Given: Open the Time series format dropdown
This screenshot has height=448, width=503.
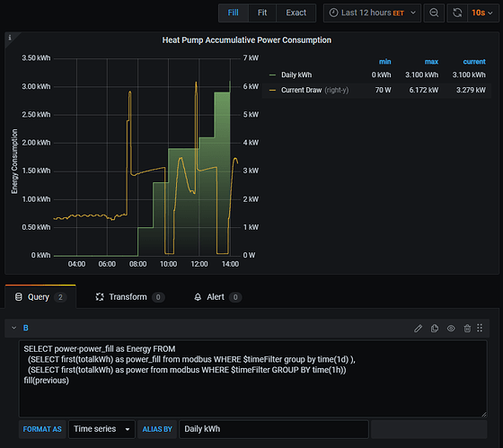Looking at the screenshot, I should [101, 429].
